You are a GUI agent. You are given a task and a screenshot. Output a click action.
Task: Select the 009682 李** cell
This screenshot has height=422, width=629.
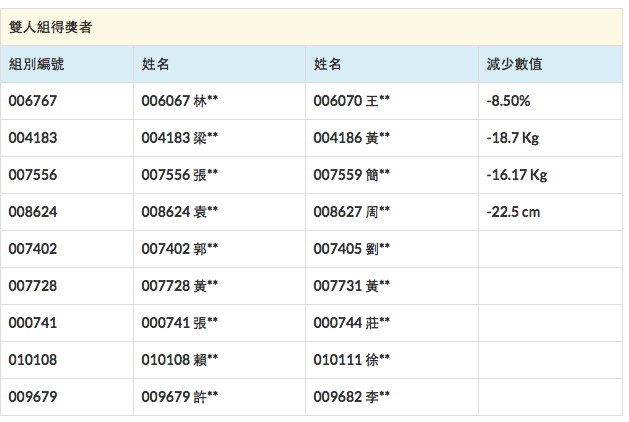point(352,397)
